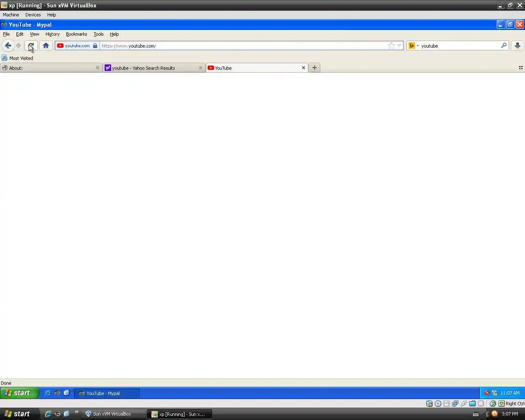Open the Tools menu
Screen dimensions: 525x420
98,34
